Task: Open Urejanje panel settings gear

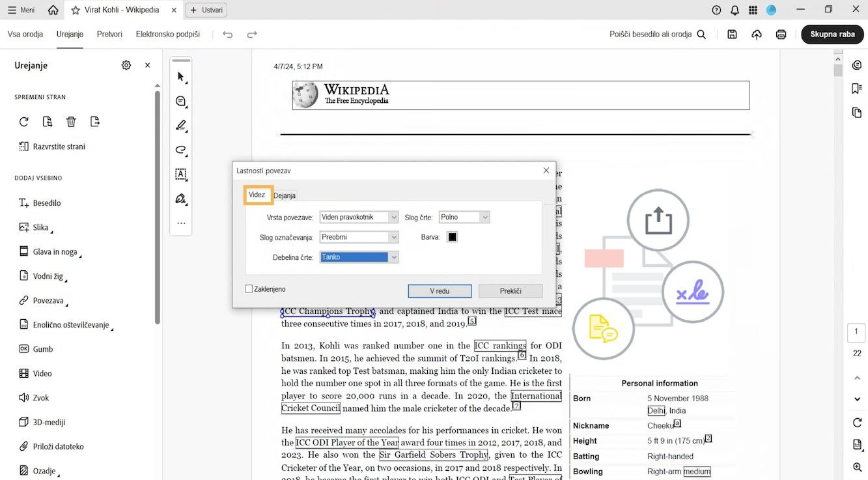Action: (126, 65)
